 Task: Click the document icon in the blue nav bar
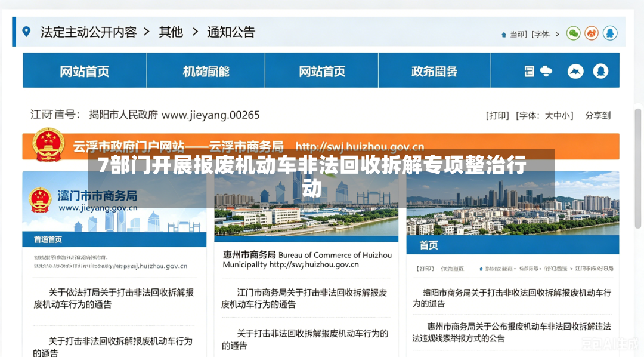pos(530,71)
